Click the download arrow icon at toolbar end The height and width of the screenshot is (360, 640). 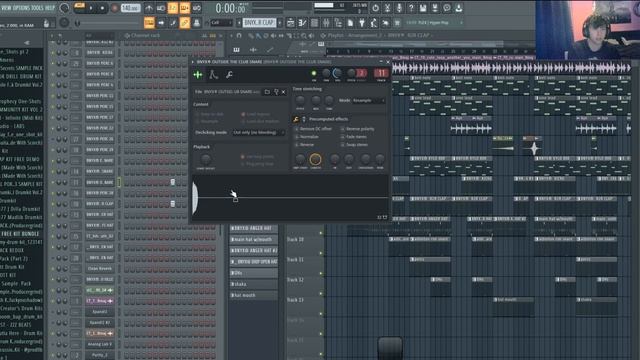pyautogui.click(x=459, y=8)
